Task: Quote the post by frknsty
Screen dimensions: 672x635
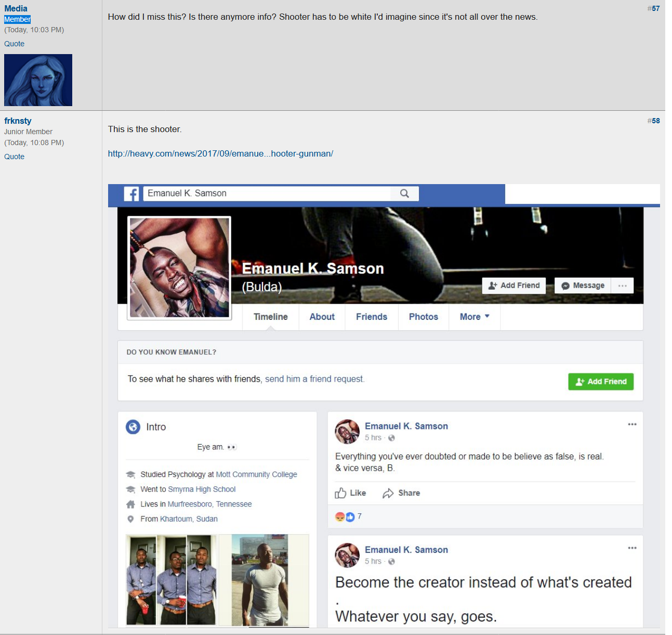Action: point(14,157)
